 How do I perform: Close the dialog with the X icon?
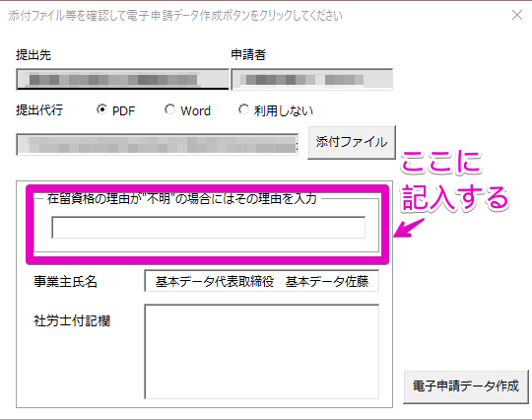pos(517,15)
